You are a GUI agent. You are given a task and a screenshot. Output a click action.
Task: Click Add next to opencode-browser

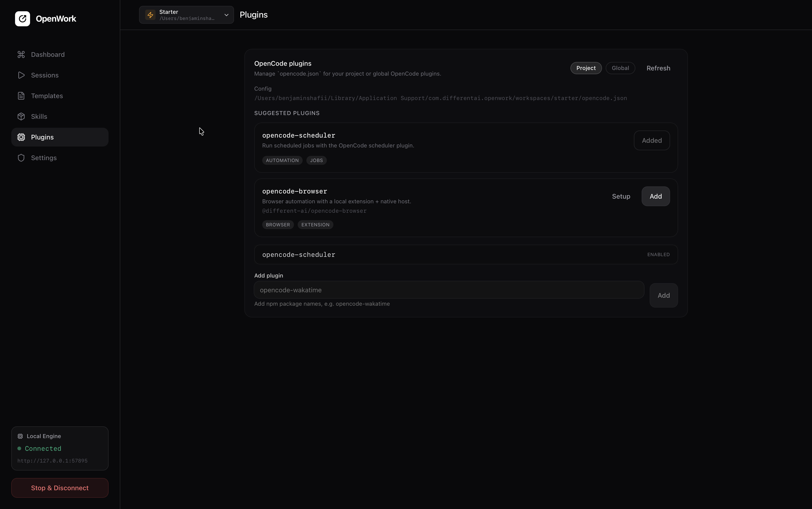pos(655,196)
